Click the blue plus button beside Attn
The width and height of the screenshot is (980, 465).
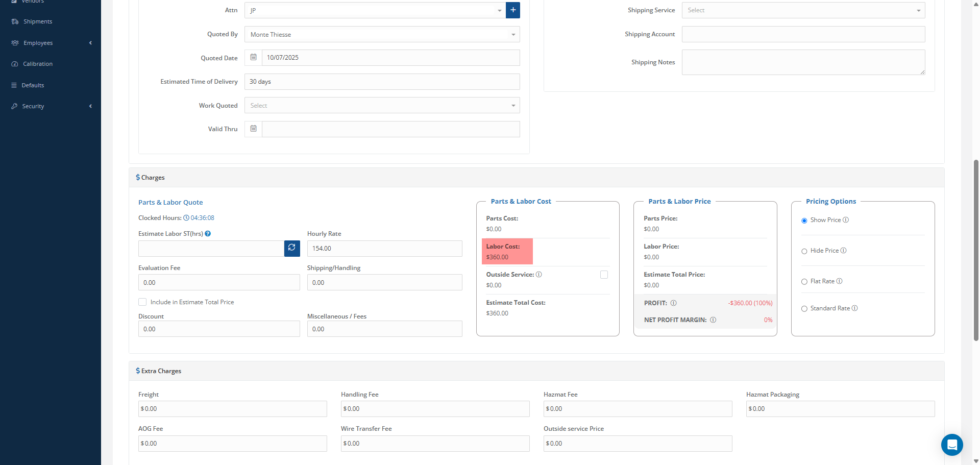pos(512,10)
